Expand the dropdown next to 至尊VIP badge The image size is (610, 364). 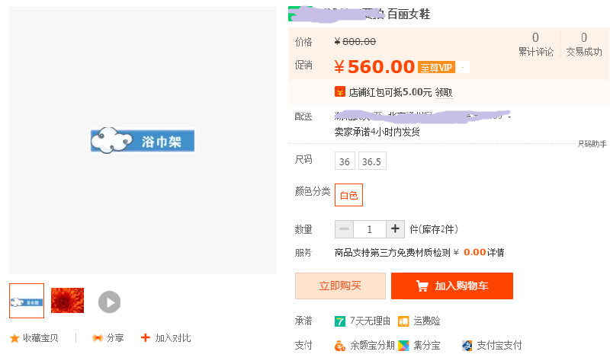pyautogui.click(x=463, y=67)
